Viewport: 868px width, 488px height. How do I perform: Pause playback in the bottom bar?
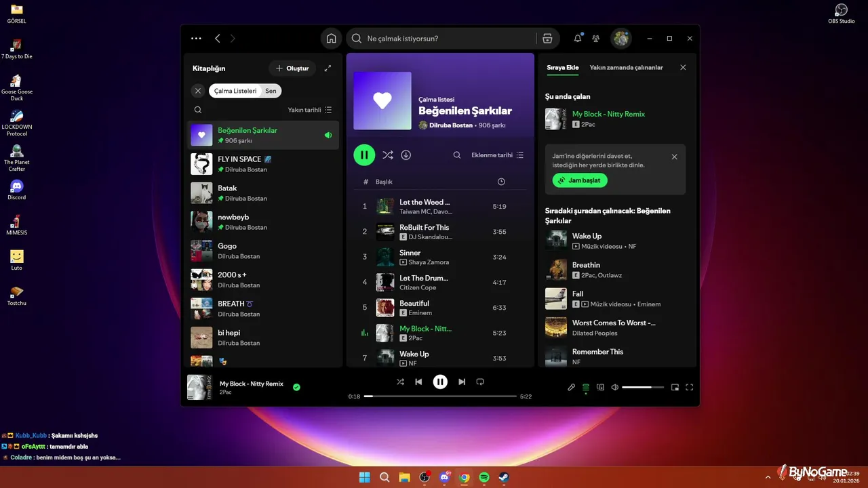[x=440, y=382]
